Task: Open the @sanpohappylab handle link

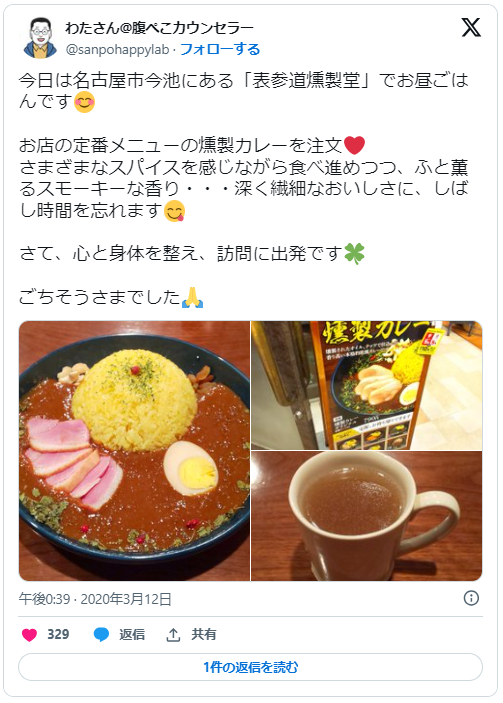Action: coord(117,50)
